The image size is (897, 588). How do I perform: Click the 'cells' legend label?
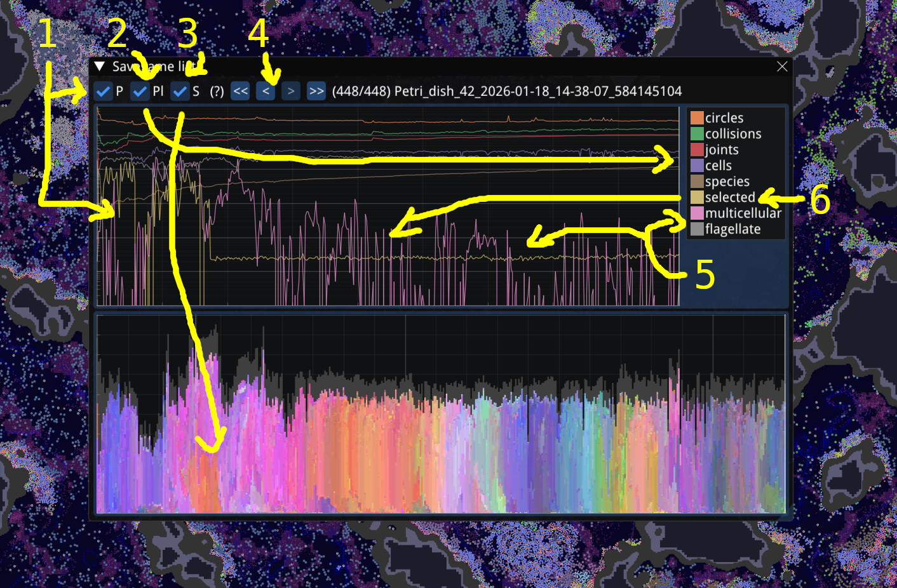(718, 166)
